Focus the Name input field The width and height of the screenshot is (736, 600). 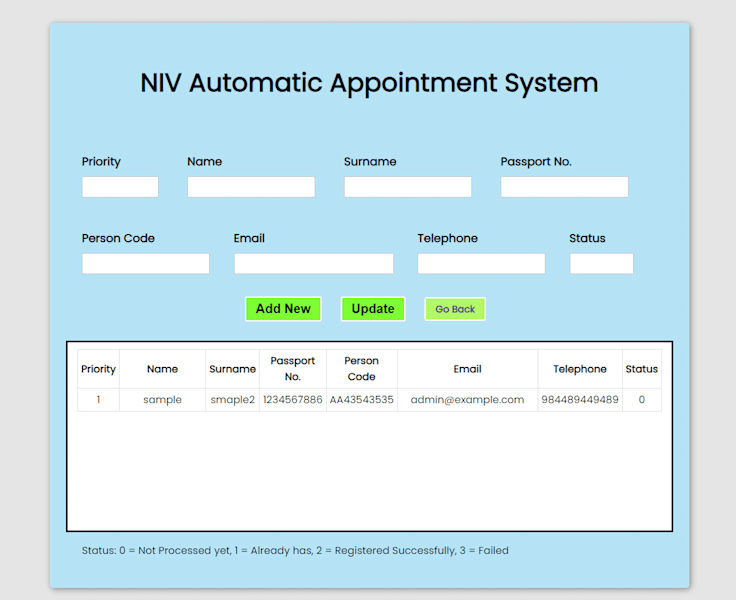point(251,187)
